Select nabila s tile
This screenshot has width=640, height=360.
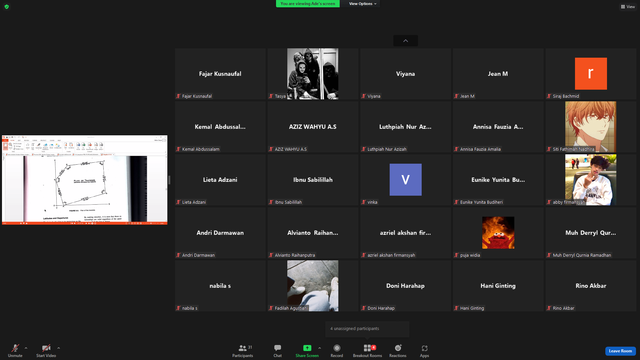tap(220, 286)
